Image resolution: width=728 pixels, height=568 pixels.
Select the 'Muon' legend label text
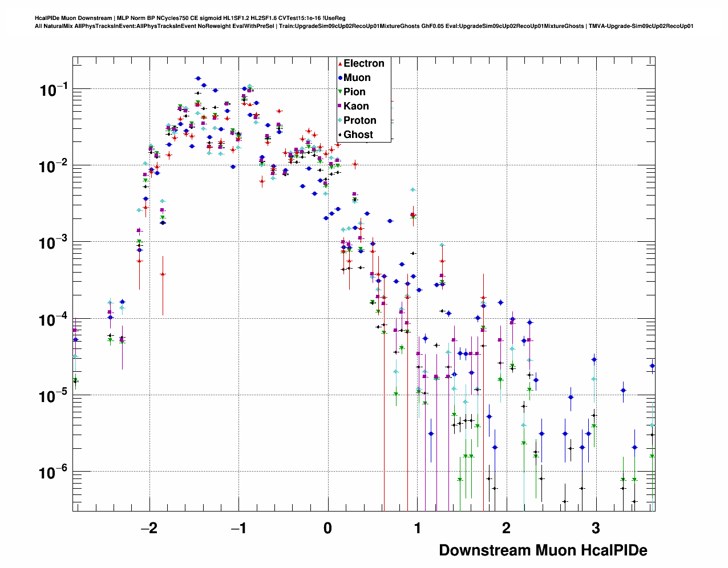[x=357, y=78]
